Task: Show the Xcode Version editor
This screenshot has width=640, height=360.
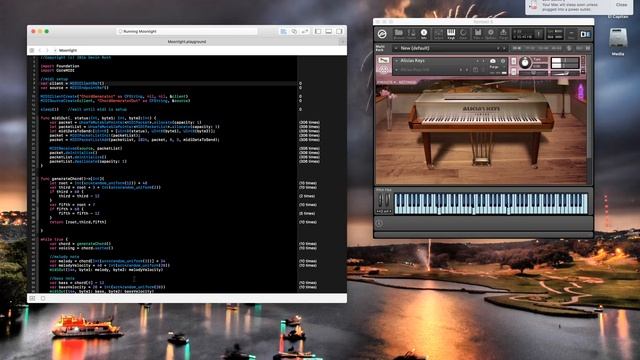Action: tap(305, 31)
